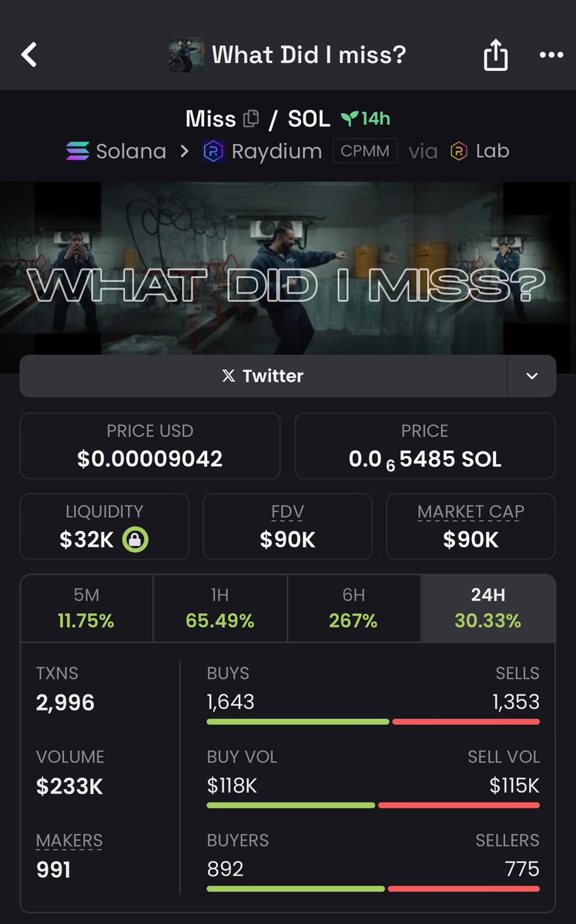Tap the liquidity lock icon
The width and height of the screenshot is (576, 924).
point(136,540)
